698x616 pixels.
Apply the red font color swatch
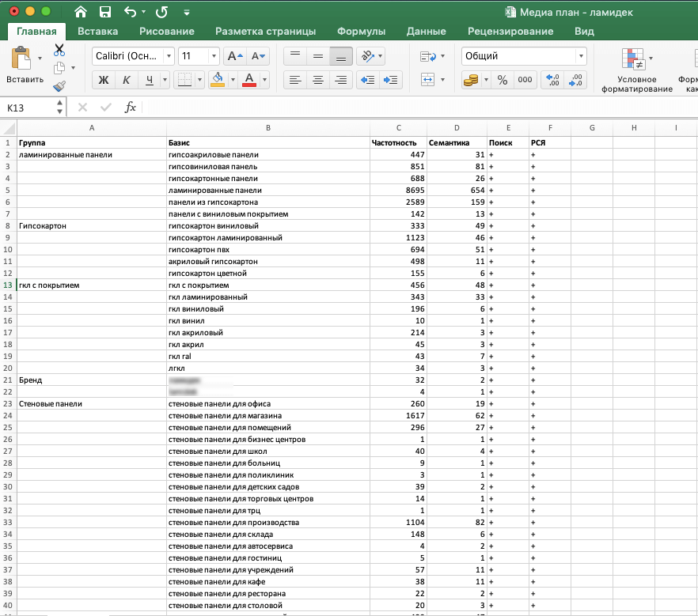(x=249, y=80)
